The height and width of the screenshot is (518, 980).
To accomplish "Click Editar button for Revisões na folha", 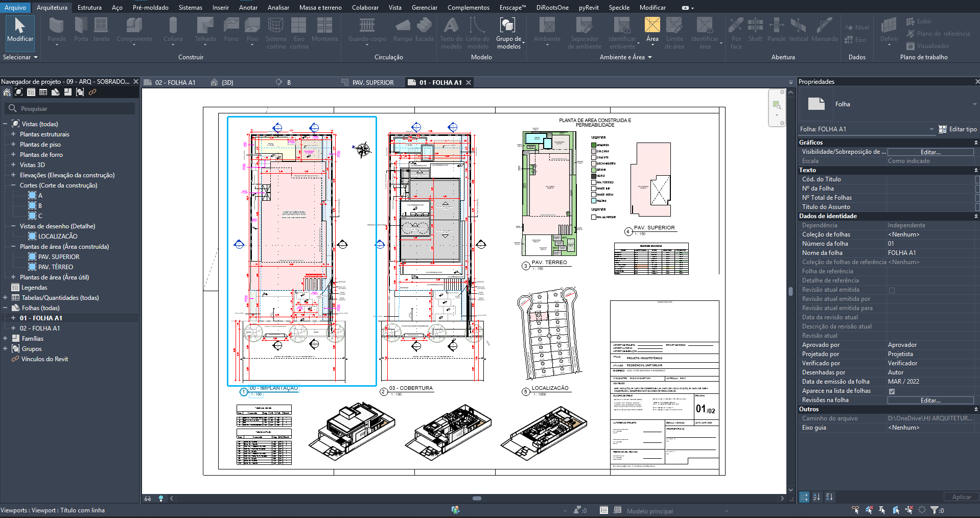I will tap(930, 401).
